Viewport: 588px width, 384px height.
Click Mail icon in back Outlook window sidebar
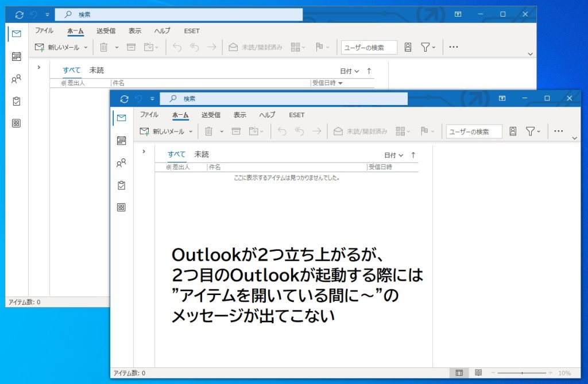click(17, 34)
